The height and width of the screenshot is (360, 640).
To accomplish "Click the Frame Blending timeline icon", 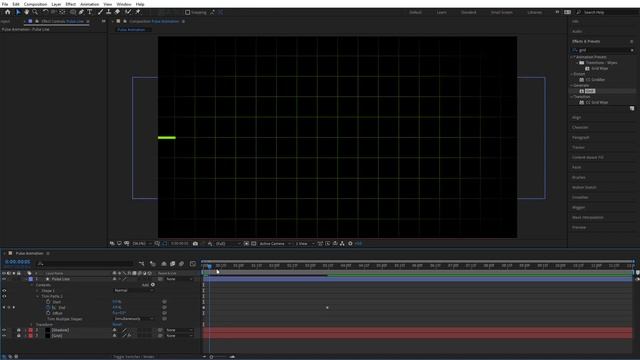I will pos(172,264).
